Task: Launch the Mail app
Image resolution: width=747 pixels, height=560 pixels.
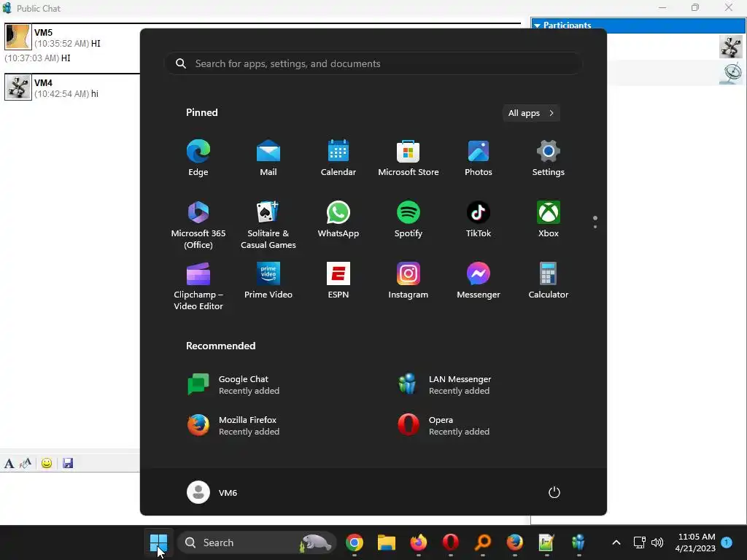Action: pos(268,157)
